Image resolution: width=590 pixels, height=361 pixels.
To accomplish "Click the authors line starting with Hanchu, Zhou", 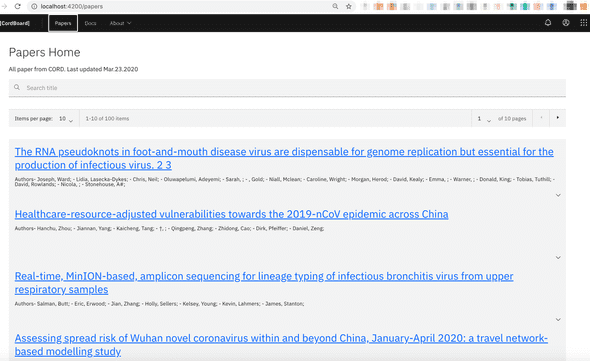I will click(169, 228).
